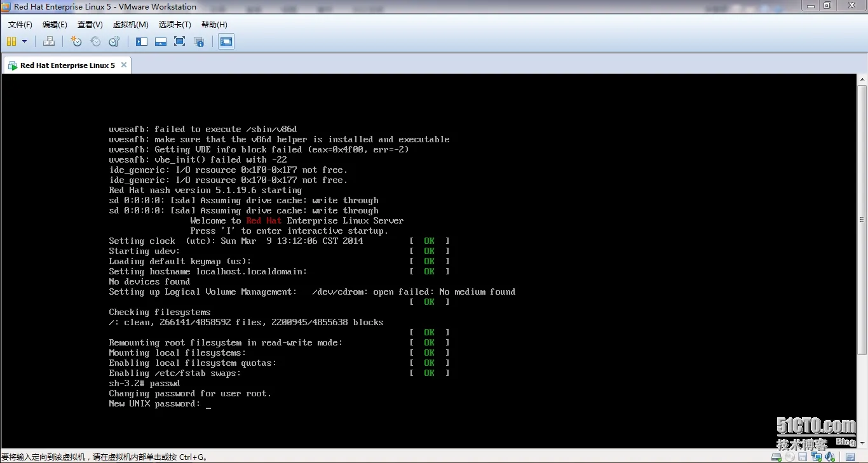Click 'Changing password for user root.' text
The height and width of the screenshot is (463, 868).
190,394
